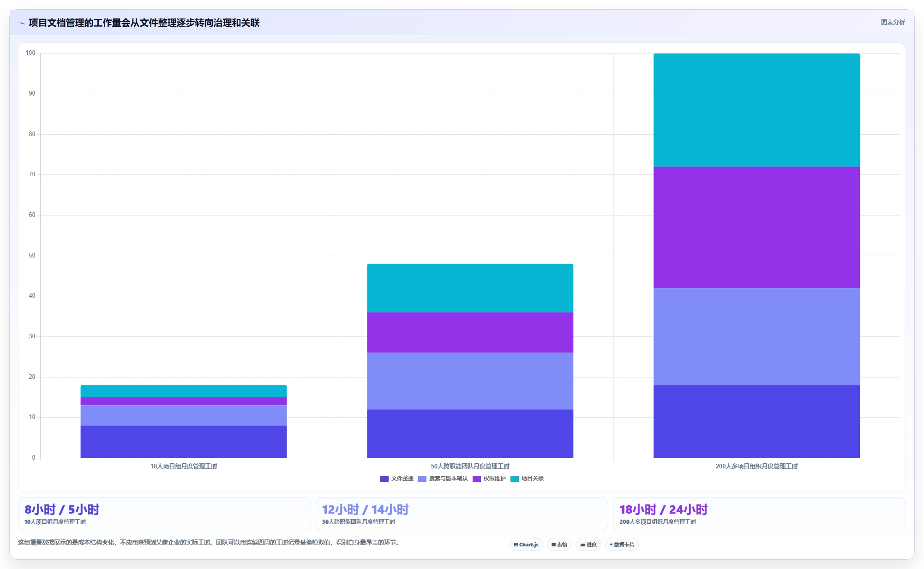Open the 8小时 / 5小时 stat card

[164, 514]
